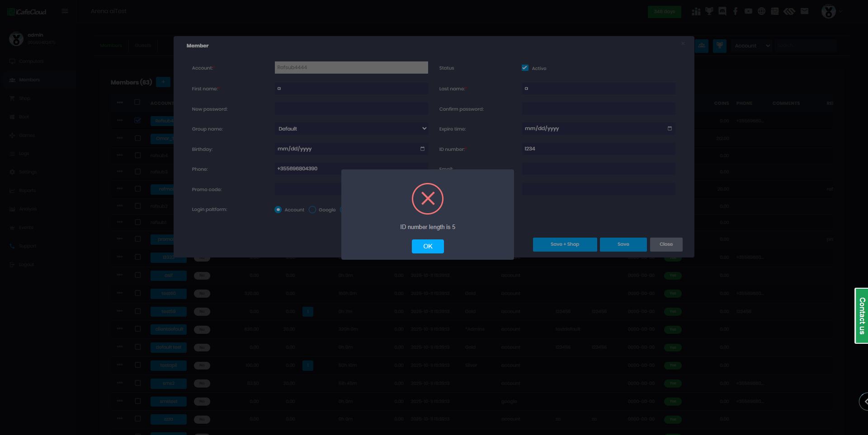The height and width of the screenshot is (435, 868).
Task: Click the leaderboard stars icon
Action: point(696,11)
